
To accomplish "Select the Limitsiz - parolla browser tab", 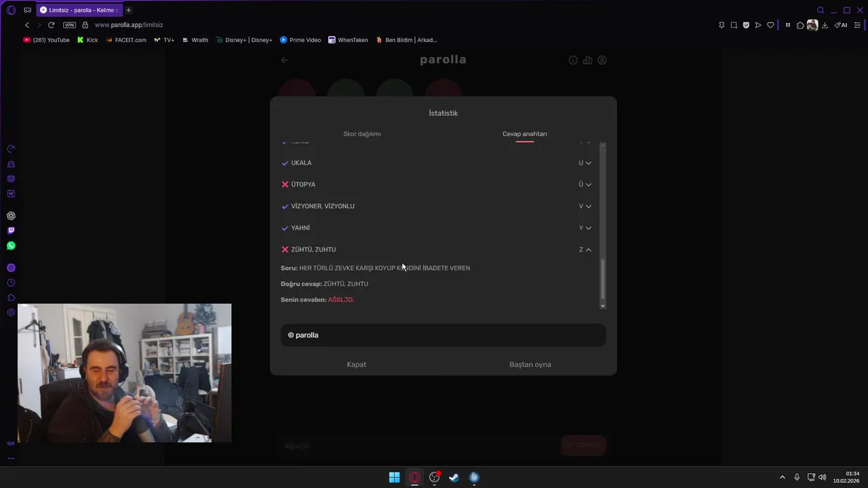I will (79, 10).
